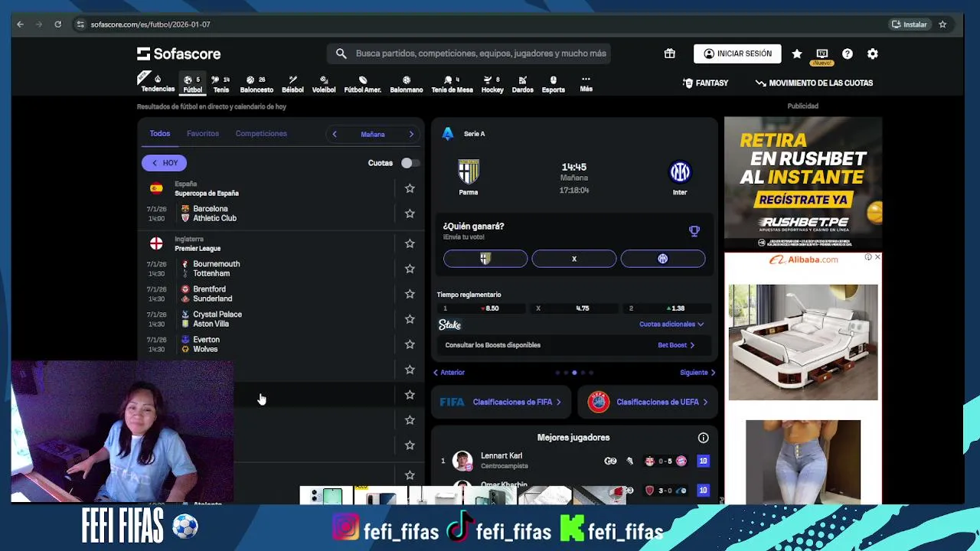Screen dimensions: 980x551
Task: Select the Esports icon
Action: (554, 83)
